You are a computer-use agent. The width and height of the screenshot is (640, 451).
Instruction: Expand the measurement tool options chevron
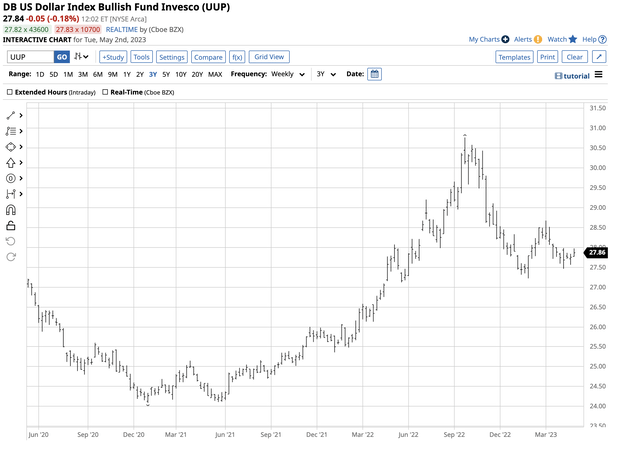click(x=21, y=194)
